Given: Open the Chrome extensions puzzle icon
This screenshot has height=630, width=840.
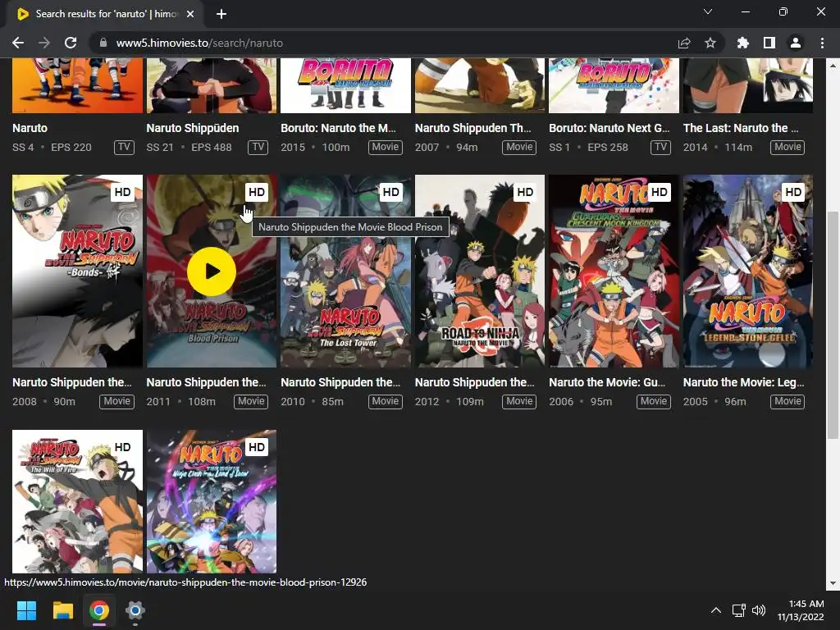Looking at the screenshot, I should pyautogui.click(x=742, y=43).
